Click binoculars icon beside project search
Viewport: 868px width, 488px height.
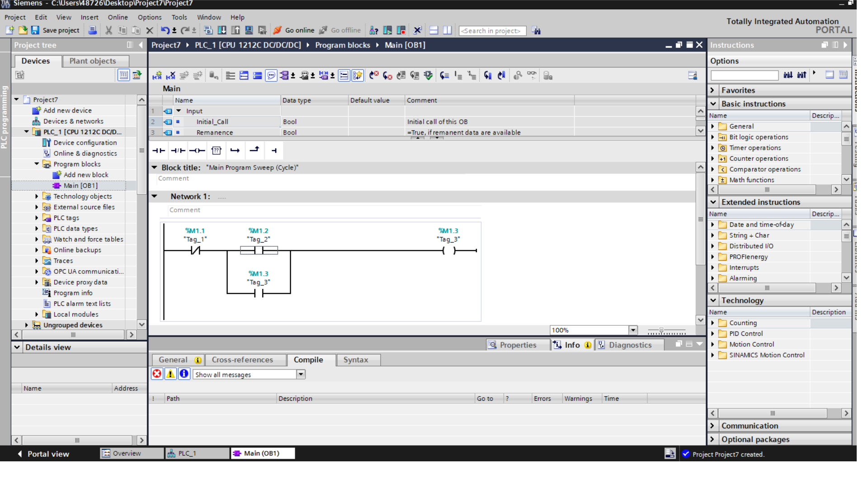(x=536, y=31)
